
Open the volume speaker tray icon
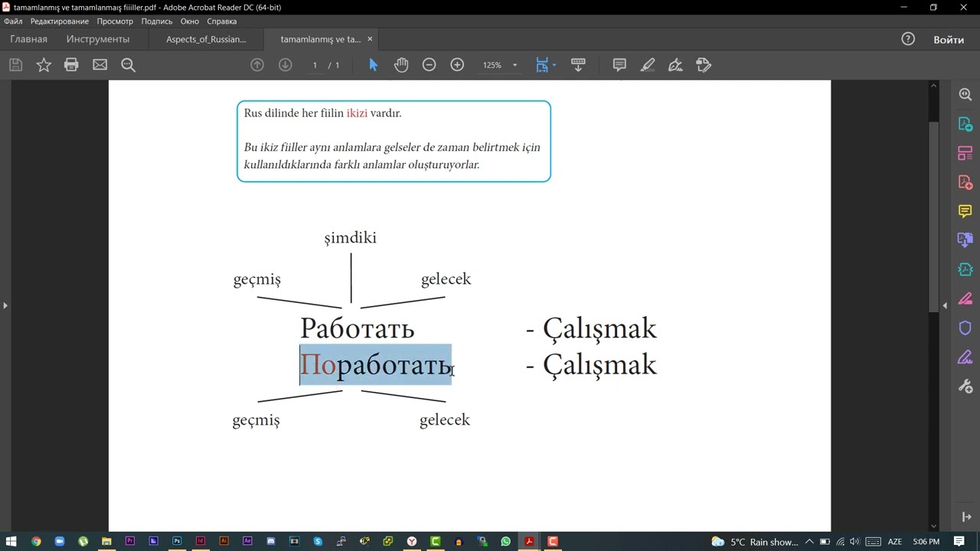coord(854,542)
